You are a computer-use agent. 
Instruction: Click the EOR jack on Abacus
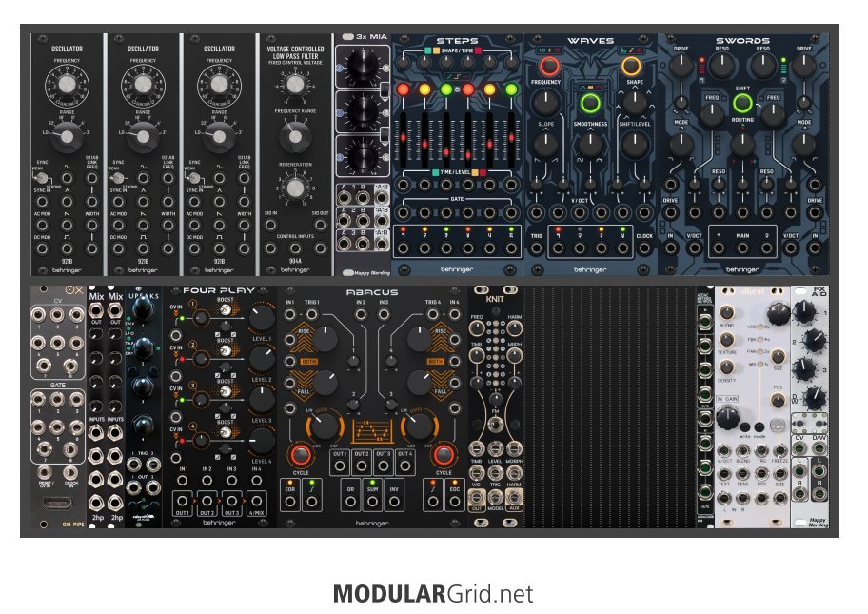coord(290,503)
